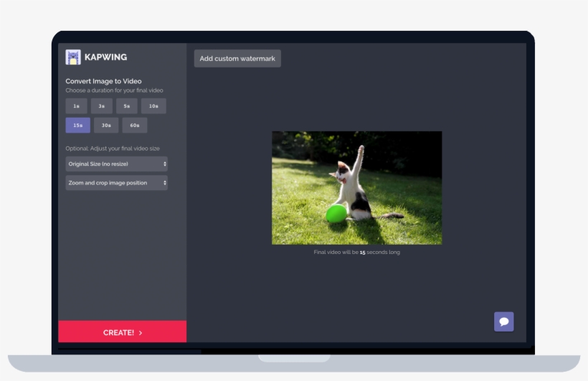The width and height of the screenshot is (588, 381).
Task: Click 'Optional: Adjust your final video size' label
Action: click(x=113, y=149)
